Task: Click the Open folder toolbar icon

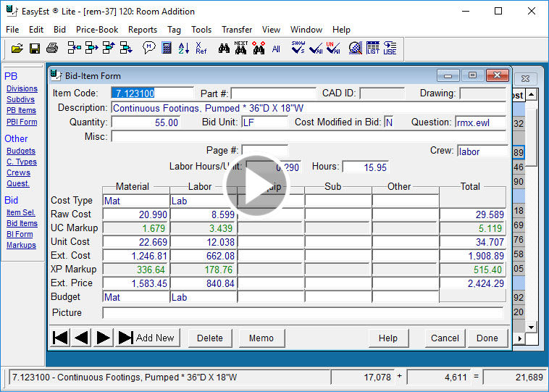Action: [x=17, y=49]
